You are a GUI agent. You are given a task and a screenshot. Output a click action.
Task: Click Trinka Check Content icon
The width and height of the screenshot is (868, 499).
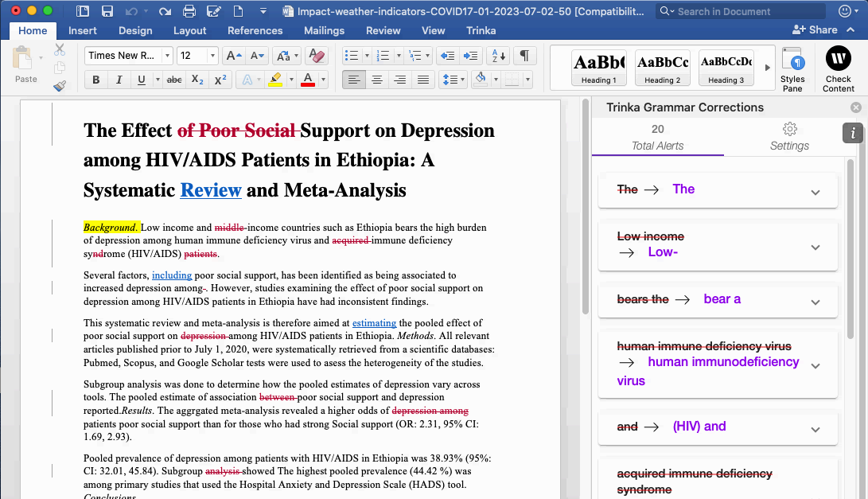838,69
